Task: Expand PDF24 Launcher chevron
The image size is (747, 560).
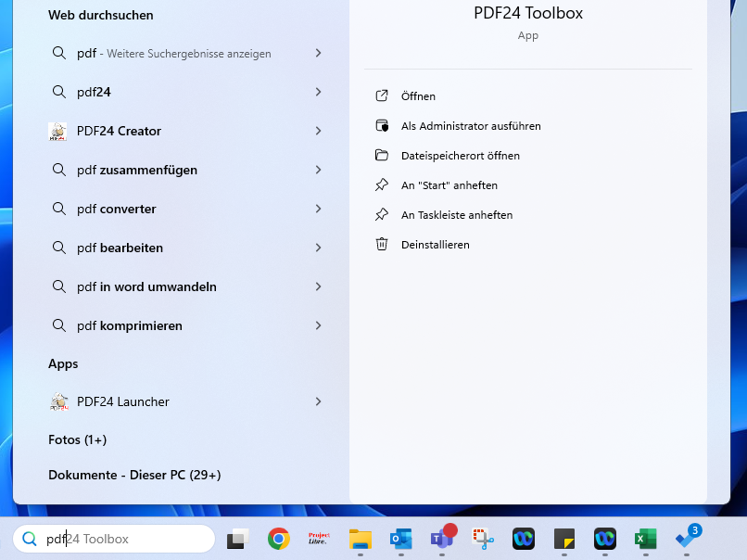Action: pos(318,401)
